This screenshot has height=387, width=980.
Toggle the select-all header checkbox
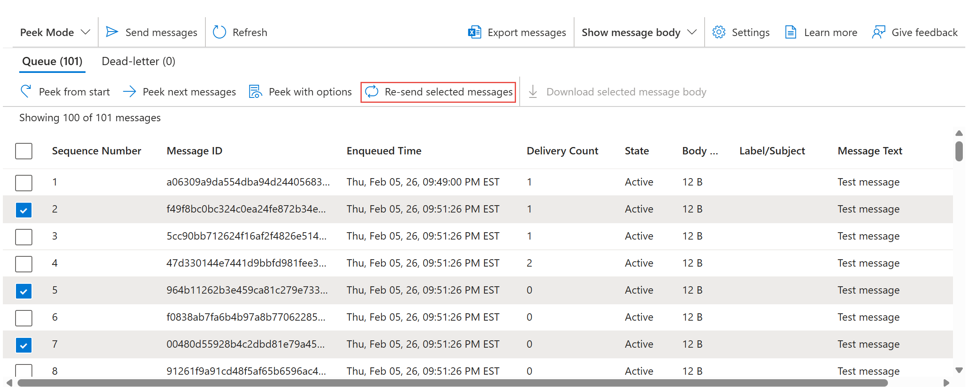click(24, 151)
